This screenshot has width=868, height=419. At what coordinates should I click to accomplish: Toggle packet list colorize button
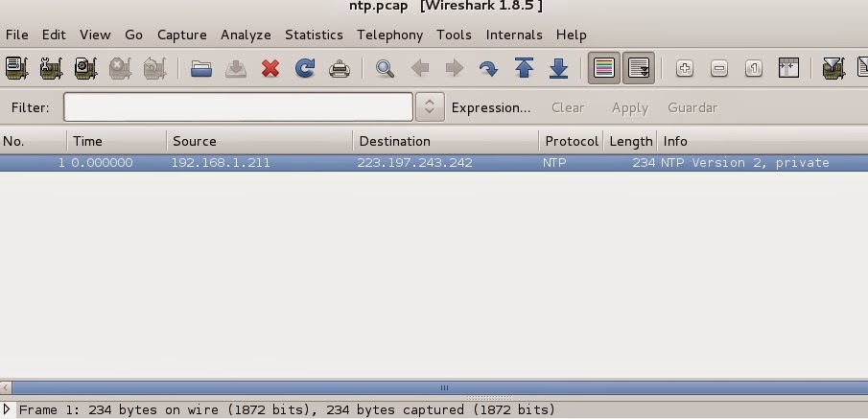pyautogui.click(x=603, y=68)
